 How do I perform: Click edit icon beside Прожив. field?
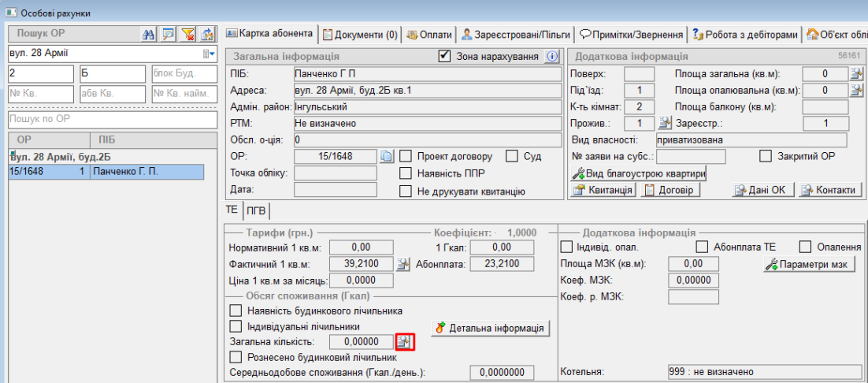click(665, 123)
